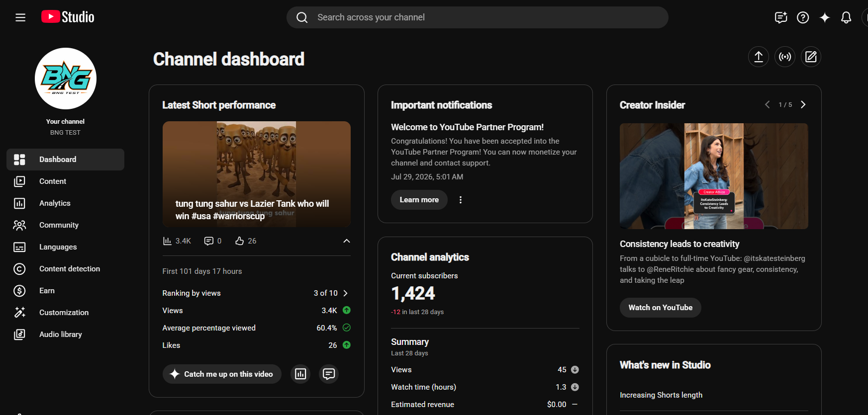Image resolution: width=868 pixels, height=415 pixels.
Task: Go to next Creator Insider card
Action: pos(803,104)
